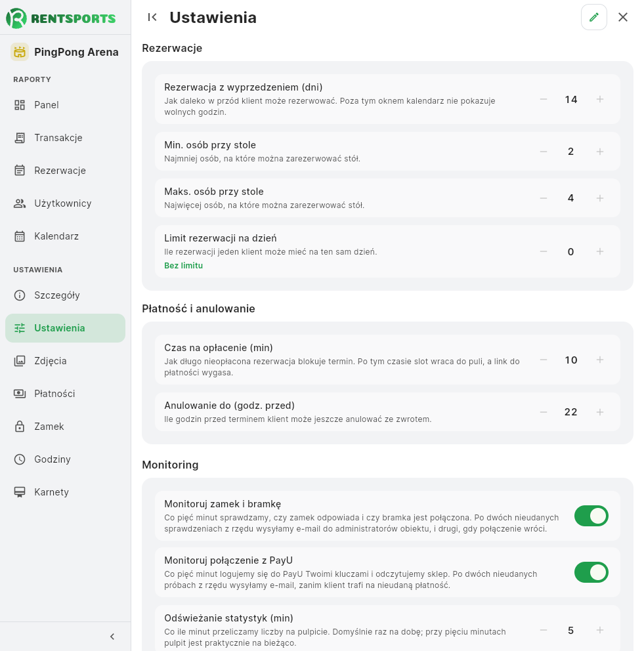Click the Rezerwacja z wyprzedzeniem value 14
Screen dimensions: 644x651
571,99
